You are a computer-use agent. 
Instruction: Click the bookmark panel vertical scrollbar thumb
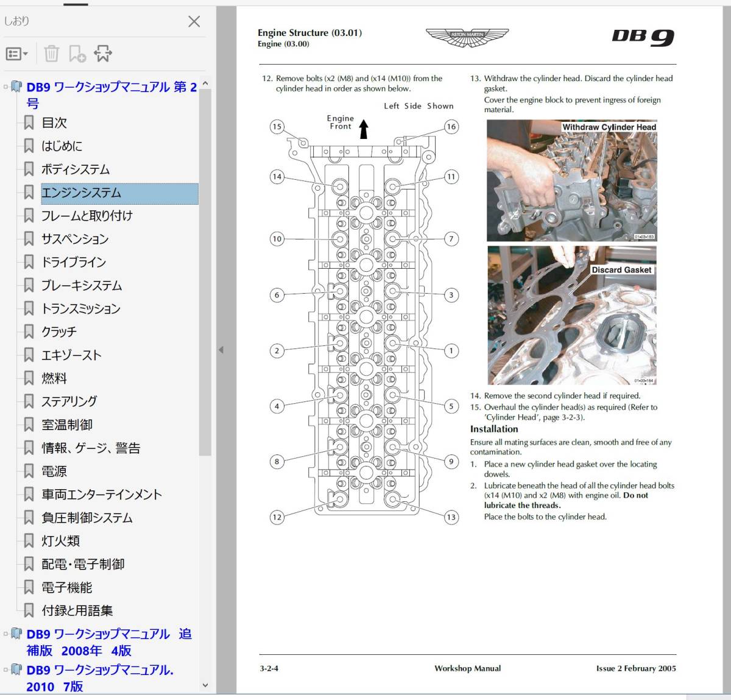(x=205, y=272)
